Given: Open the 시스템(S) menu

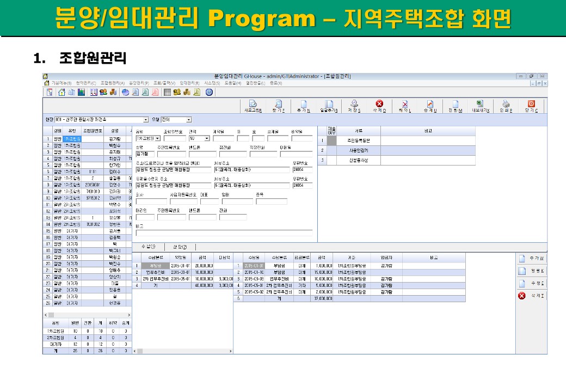Looking at the screenshot, I should (212, 83).
